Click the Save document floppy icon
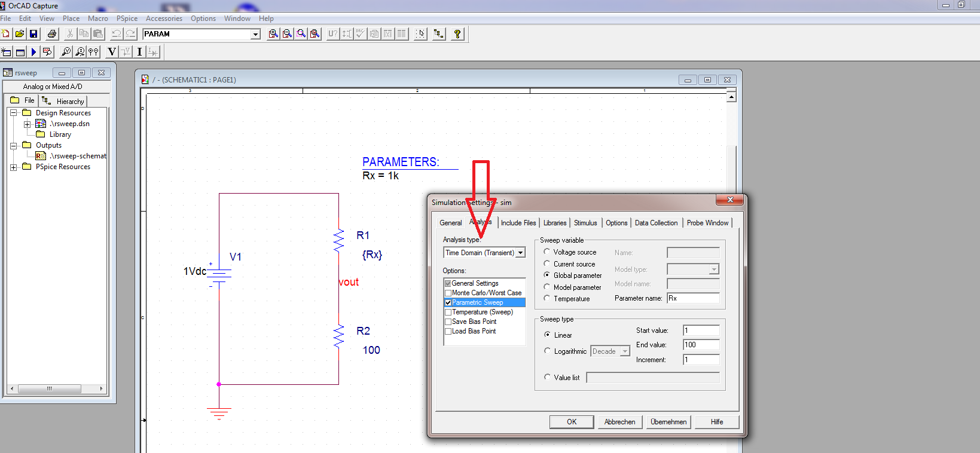 click(x=33, y=34)
